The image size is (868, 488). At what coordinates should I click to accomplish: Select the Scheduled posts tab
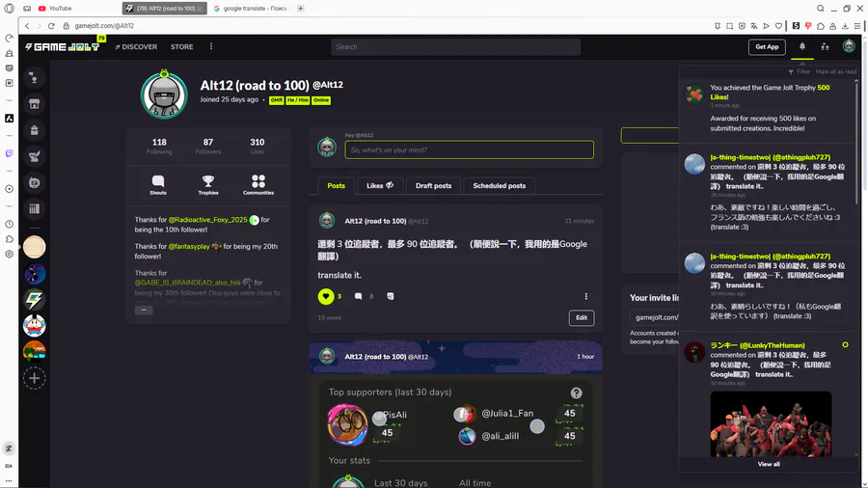click(500, 186)
